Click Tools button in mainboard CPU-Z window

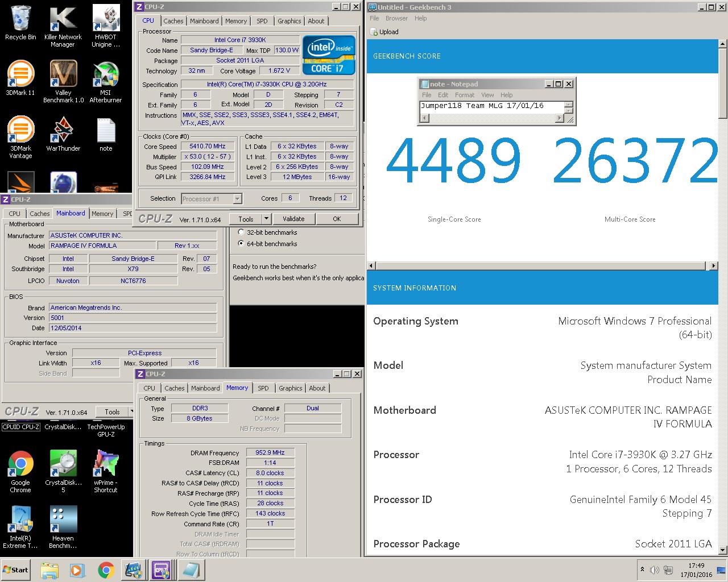[x=112, y=412]
